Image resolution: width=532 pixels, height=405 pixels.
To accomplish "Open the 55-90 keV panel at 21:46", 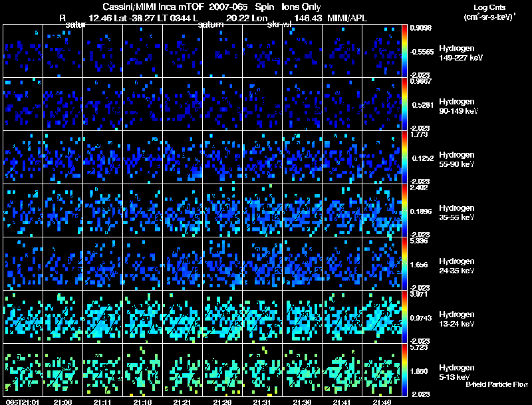I will pyautogui.click(x=382, y=158).
